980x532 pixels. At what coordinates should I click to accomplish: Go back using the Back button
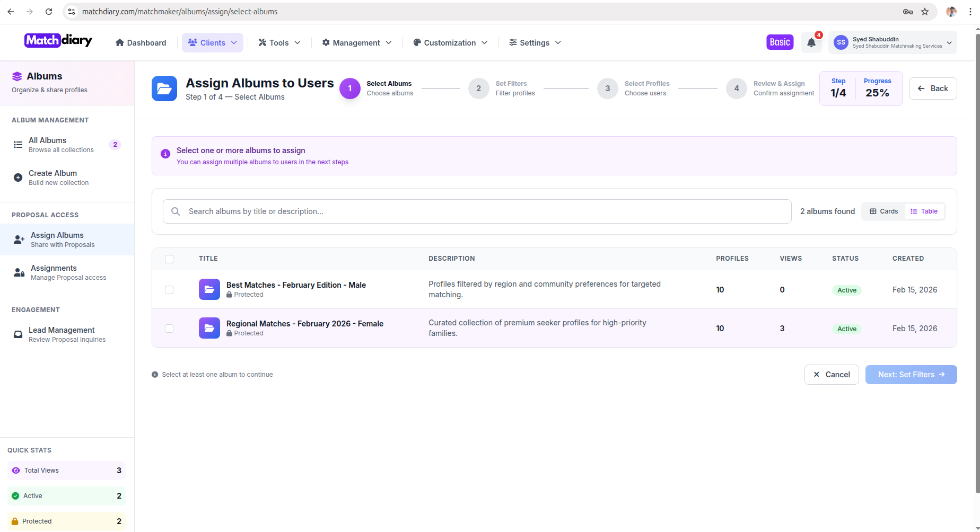[x=932, y=88]
